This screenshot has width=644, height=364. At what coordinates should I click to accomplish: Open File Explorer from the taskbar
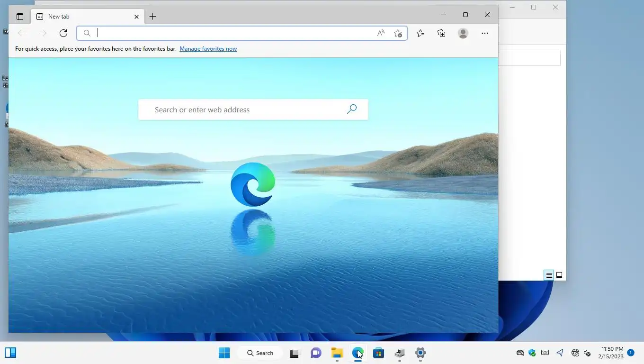pyautogui.click(x=337, y=353)
